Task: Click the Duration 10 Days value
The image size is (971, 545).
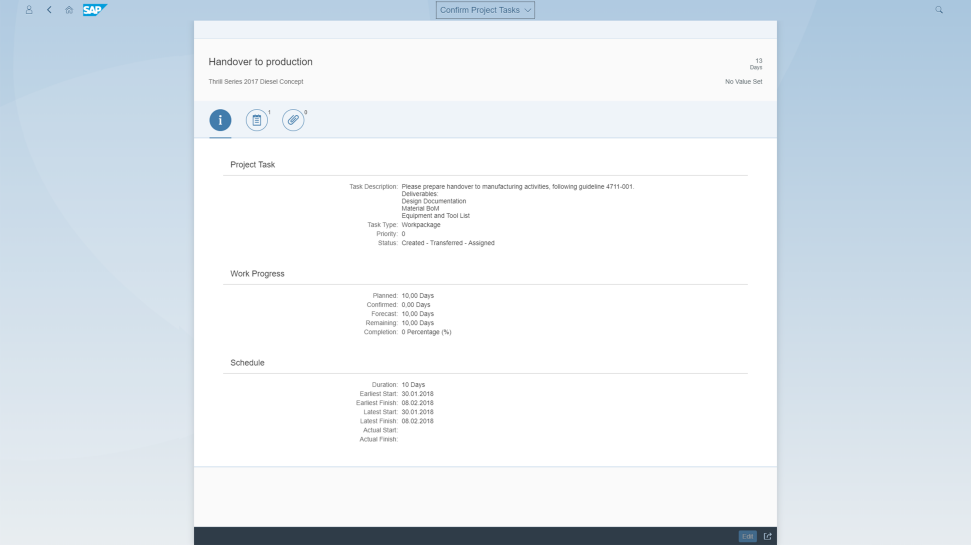Action: point(413,385)
